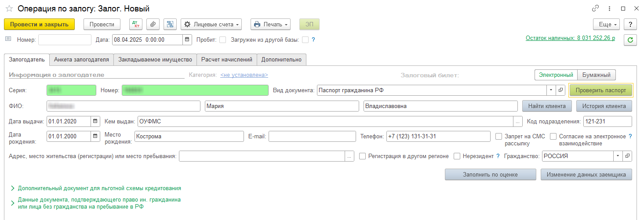644x220 pixels.
Task: Open help question mark button
Action: 630,24
